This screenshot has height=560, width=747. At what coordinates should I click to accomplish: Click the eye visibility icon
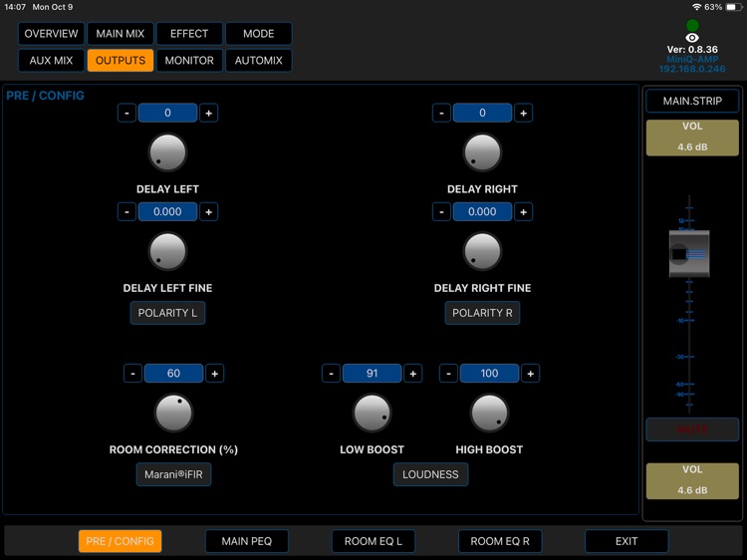(692, 38)
